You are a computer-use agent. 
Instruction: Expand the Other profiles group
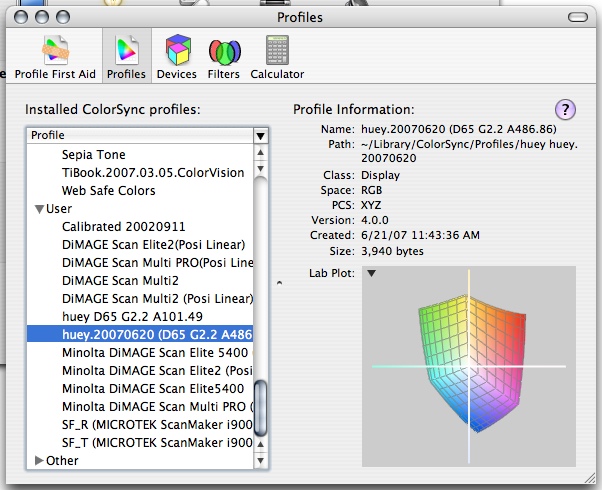[x=40, y=461]
